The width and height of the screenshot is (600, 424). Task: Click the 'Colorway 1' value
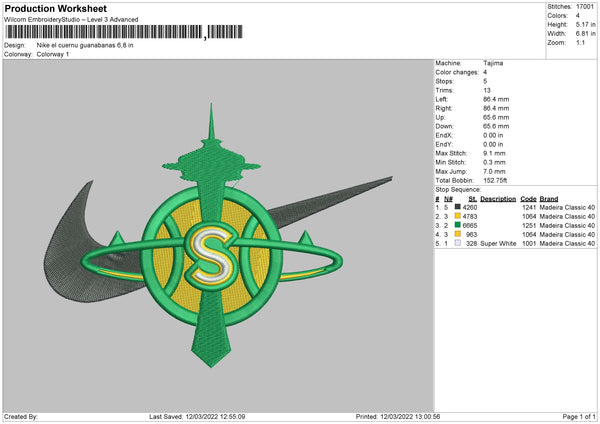click(53, 54)
